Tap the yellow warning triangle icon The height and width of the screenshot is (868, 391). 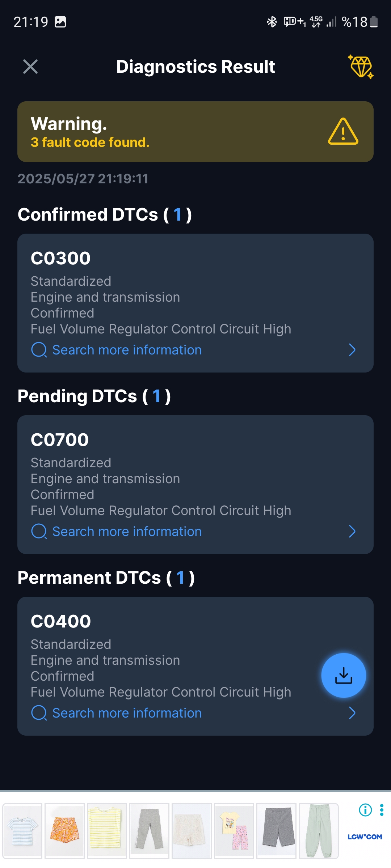(343, 132)
